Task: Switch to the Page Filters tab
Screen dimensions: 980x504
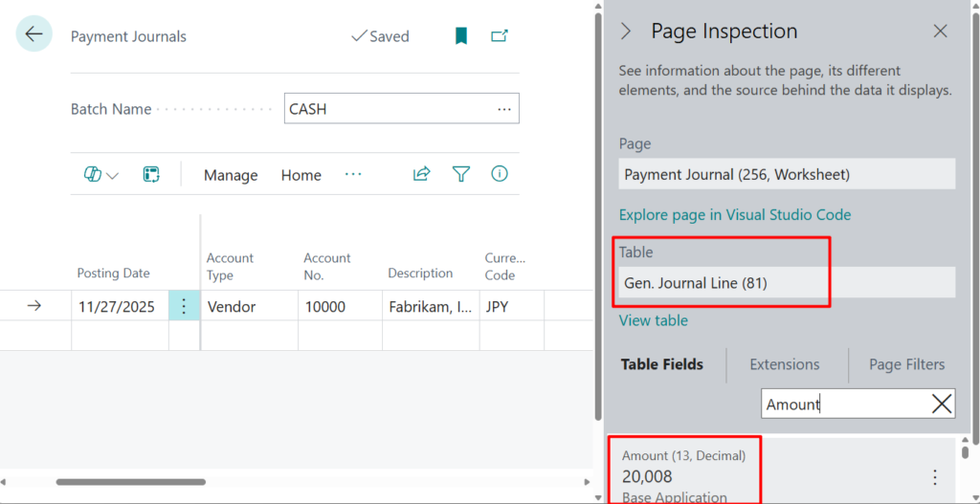Action: pos(906,364)
